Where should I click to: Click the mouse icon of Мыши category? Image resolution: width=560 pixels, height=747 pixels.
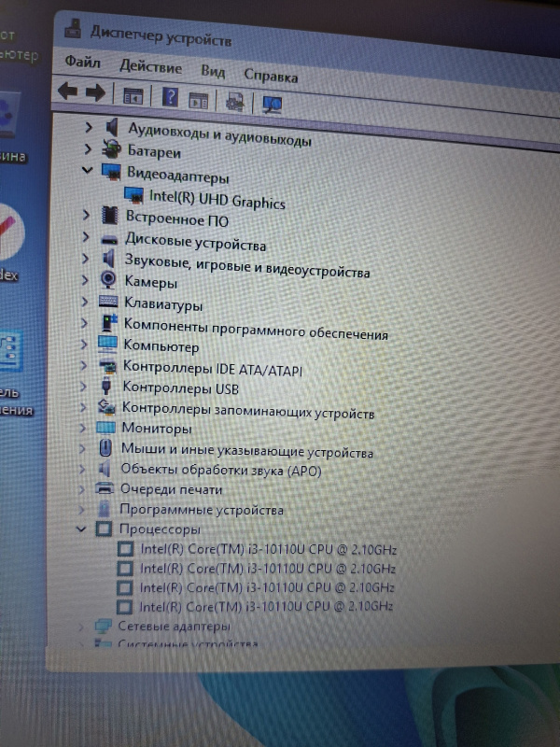(105, 448)
